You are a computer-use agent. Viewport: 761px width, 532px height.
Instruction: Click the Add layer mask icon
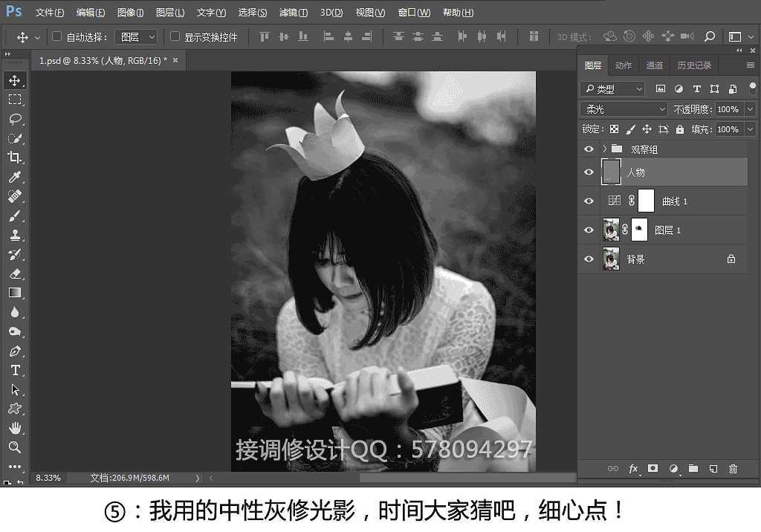pyautogui.click(x=653, y=469)
